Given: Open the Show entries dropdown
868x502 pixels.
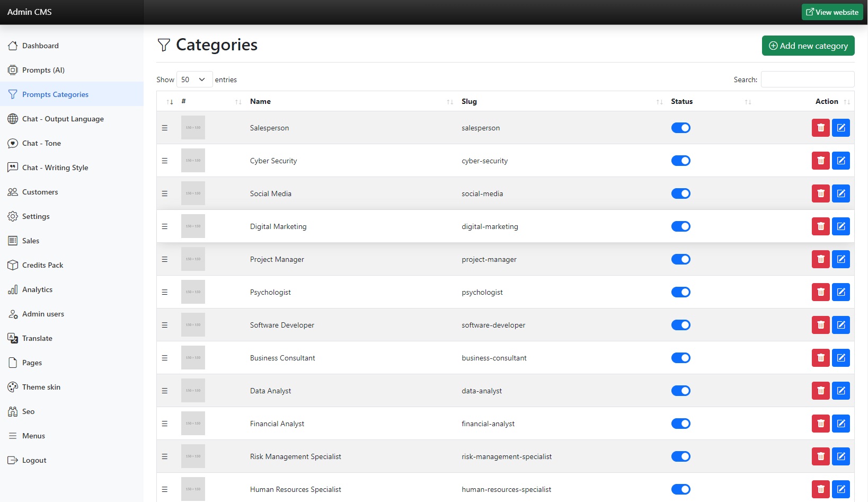Looking at the screenshot, I should tap(194, 80).
